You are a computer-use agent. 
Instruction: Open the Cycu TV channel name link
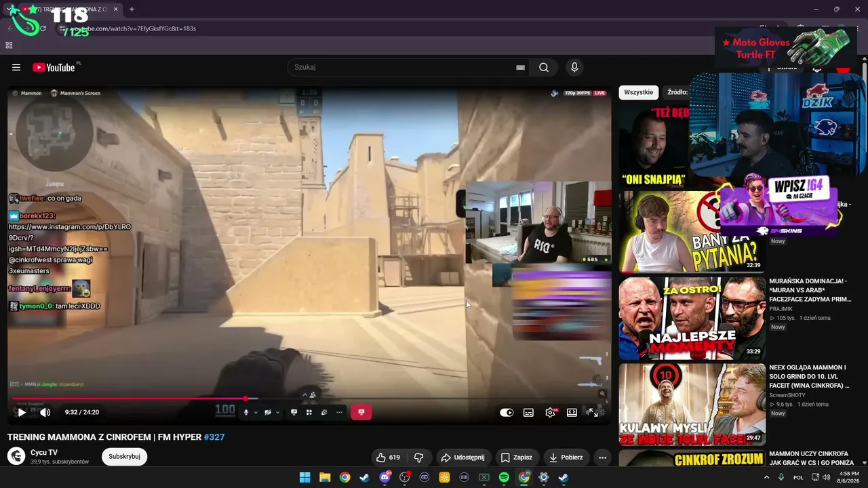44,452
